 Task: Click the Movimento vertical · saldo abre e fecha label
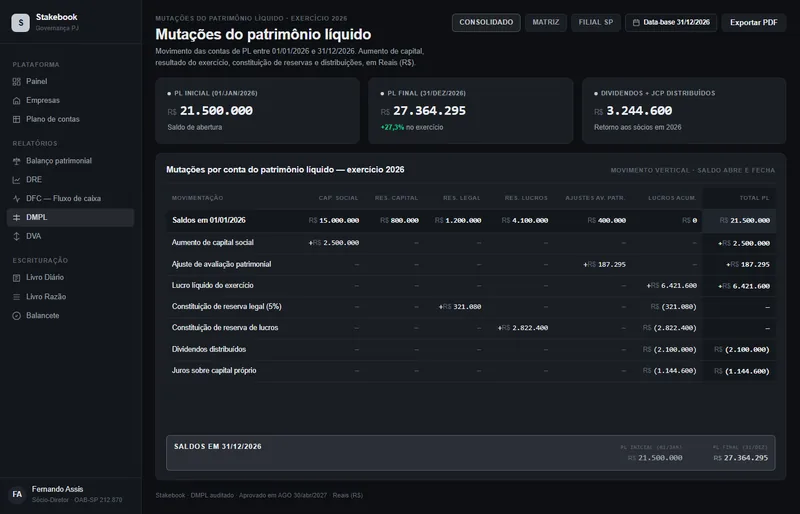(x=692, y=170)
